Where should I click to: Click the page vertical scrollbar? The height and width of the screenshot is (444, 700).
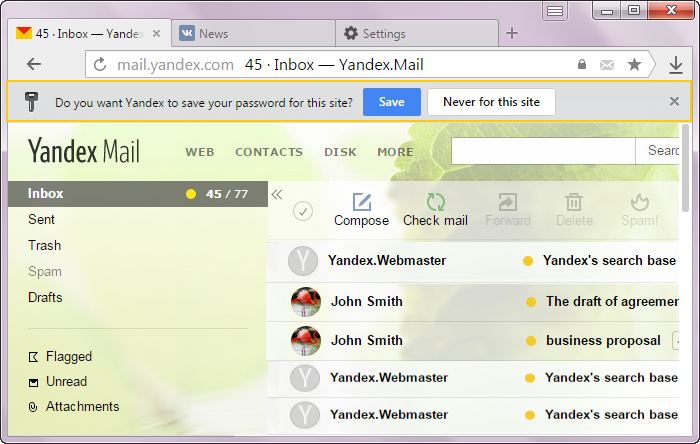pyautogui.click(x=686, y=168)
